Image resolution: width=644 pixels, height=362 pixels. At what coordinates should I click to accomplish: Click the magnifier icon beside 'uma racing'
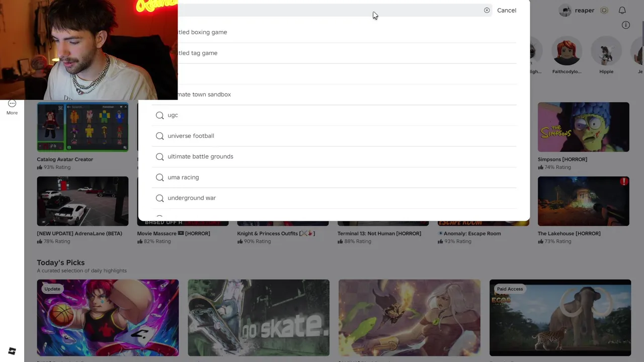point(159,177)
